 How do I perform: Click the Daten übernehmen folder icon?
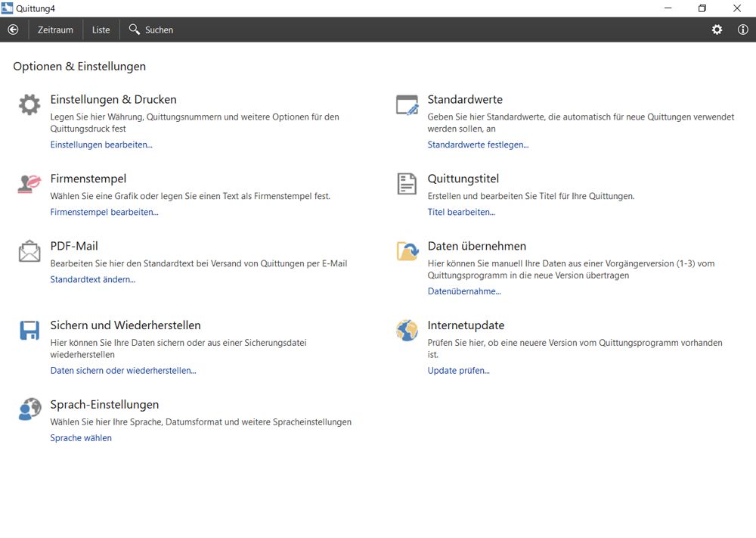[x=407, y=251]
